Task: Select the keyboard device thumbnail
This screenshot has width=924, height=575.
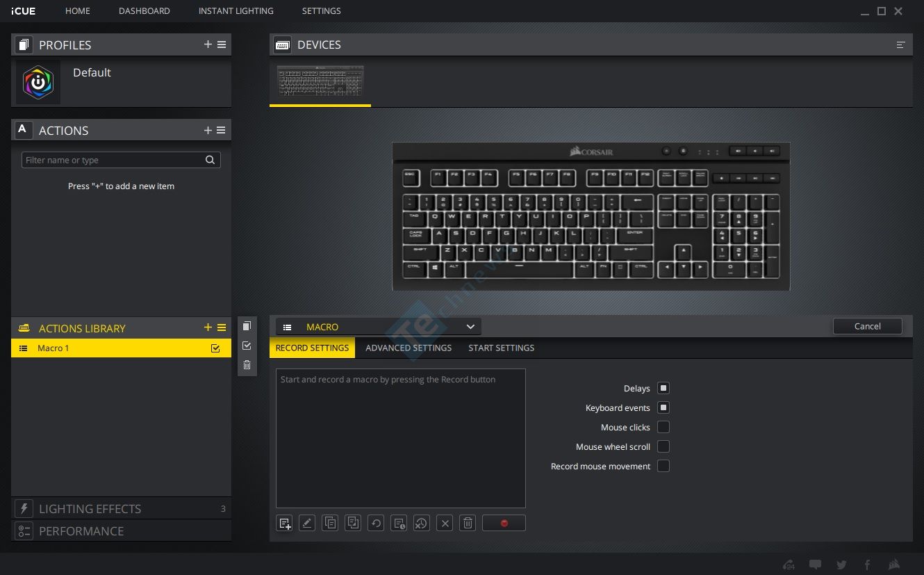Action: click(x=320, y=82)
